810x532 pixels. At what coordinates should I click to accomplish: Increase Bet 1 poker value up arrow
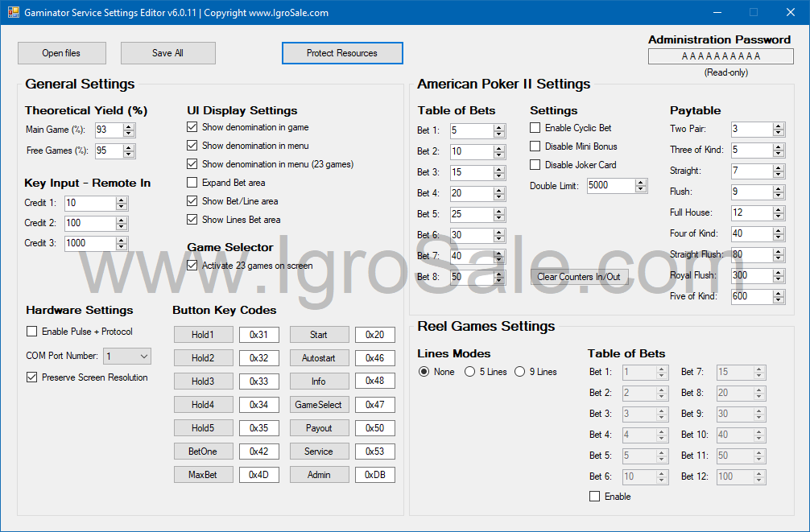click(499, 127)
